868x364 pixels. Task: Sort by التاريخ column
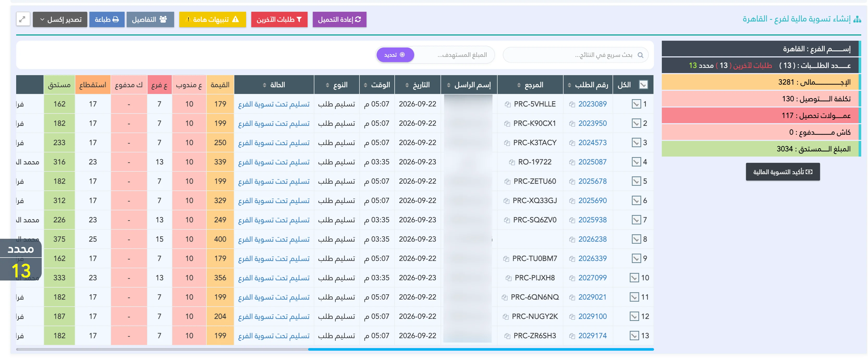point(418,85)
